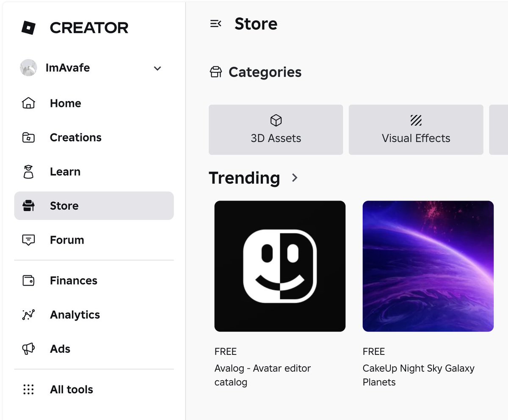
Task: Click the Analytics graph icon
Action: (x=28, y=315)
